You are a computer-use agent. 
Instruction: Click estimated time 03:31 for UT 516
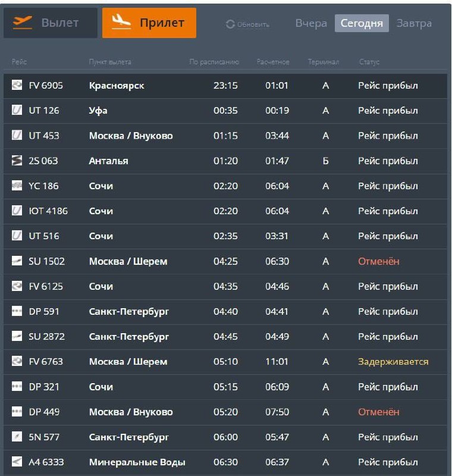tap(277, 236)
